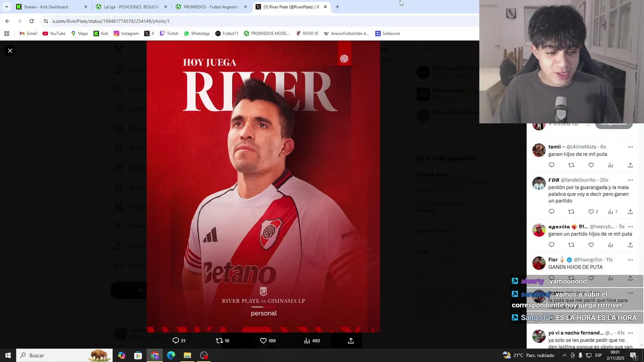Open tamii's profile avatar

click(539, 150)
